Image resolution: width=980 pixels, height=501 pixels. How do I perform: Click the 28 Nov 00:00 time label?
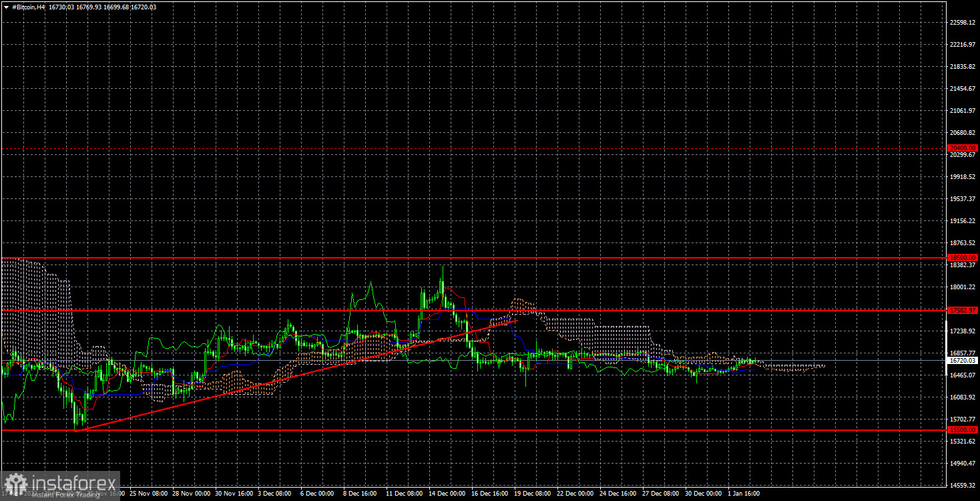(192, 494)
